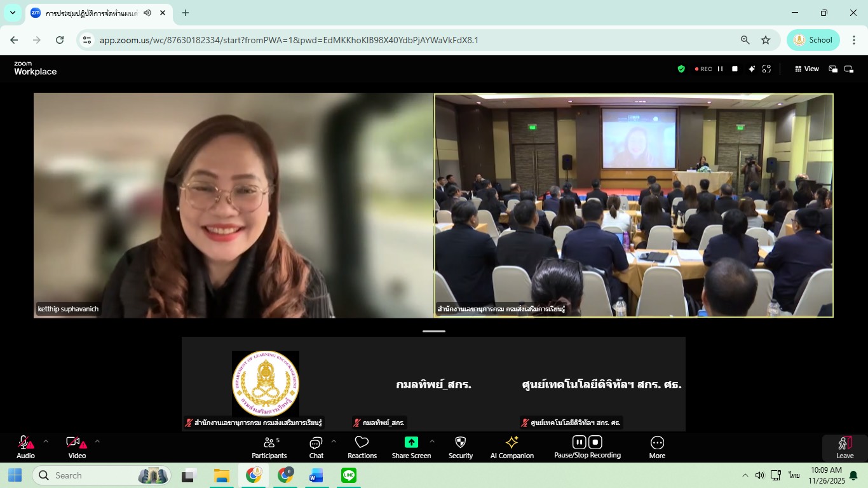Click the divider handle between video rows

pos(434,331)
